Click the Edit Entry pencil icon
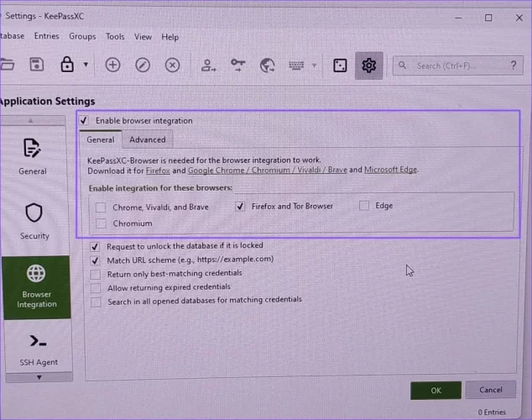This screenshot has height=420, width=532. (143, 66)
